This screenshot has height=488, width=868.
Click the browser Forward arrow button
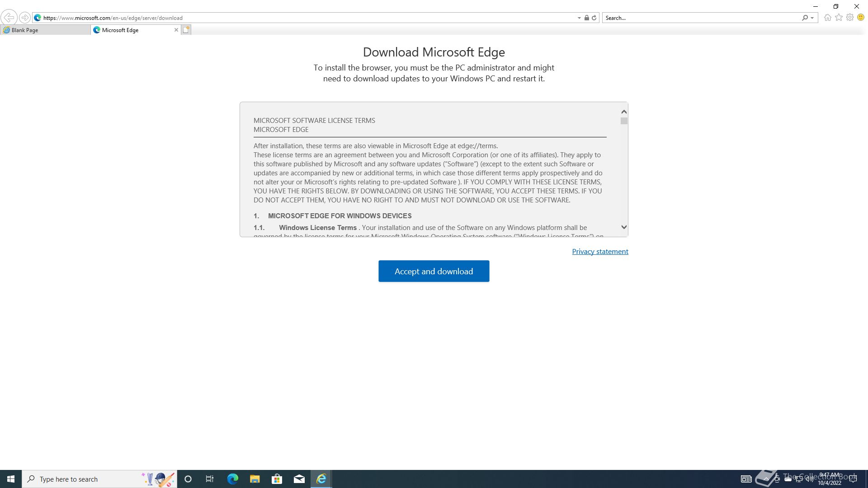(25, 18)
